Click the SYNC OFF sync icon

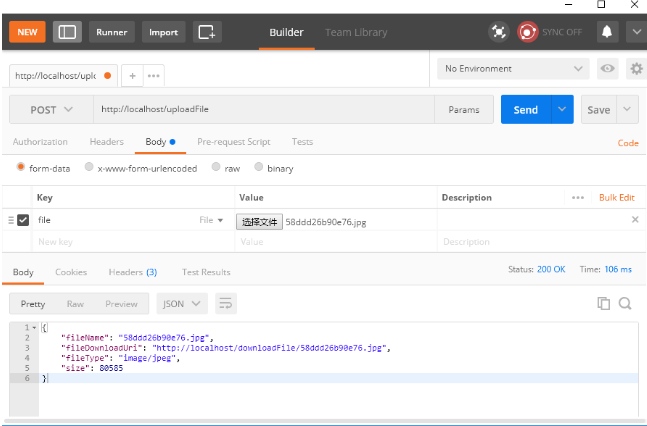coord(528,32)
